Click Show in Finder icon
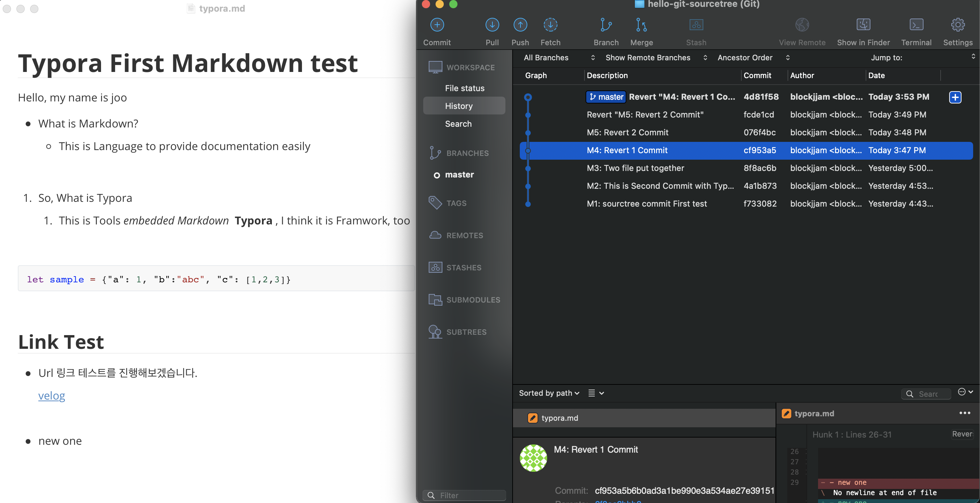 pyautogui.click(x=863, y=25)
